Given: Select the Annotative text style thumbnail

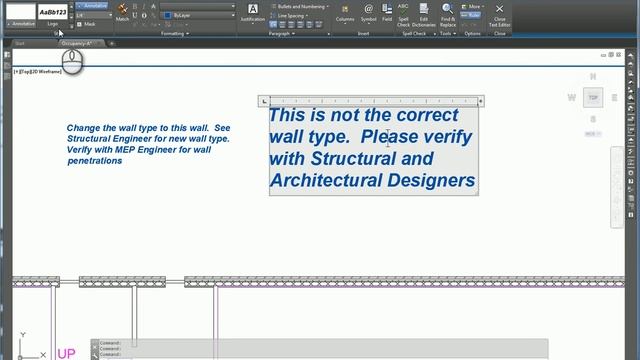Looking at the screenshot, I should (x=21, y=16).
